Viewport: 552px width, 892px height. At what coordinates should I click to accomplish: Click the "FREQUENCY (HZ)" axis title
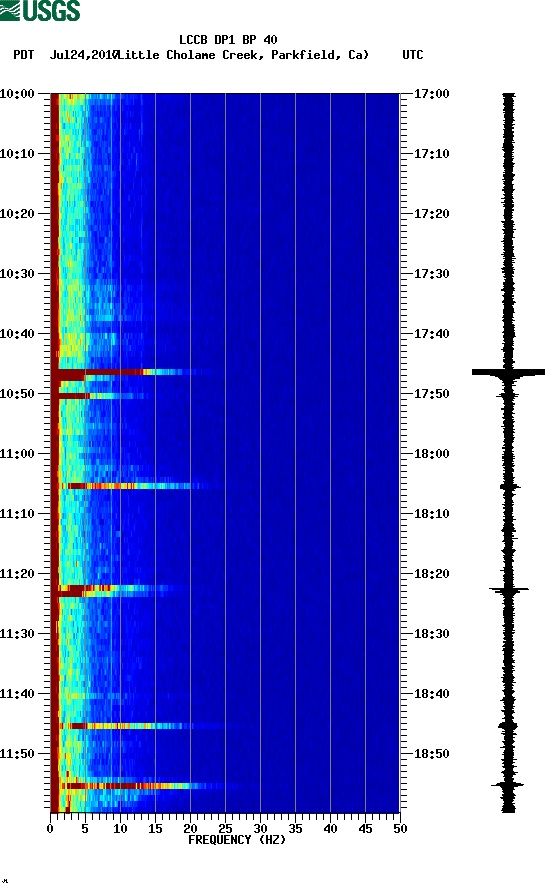[237, 840]
